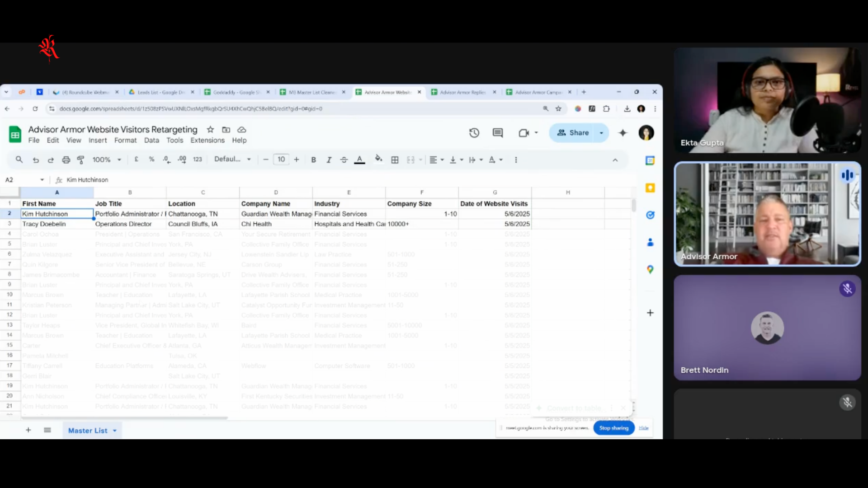Click the font size input field
Viewport: 868px width, 488px height.
coord(281,159)
